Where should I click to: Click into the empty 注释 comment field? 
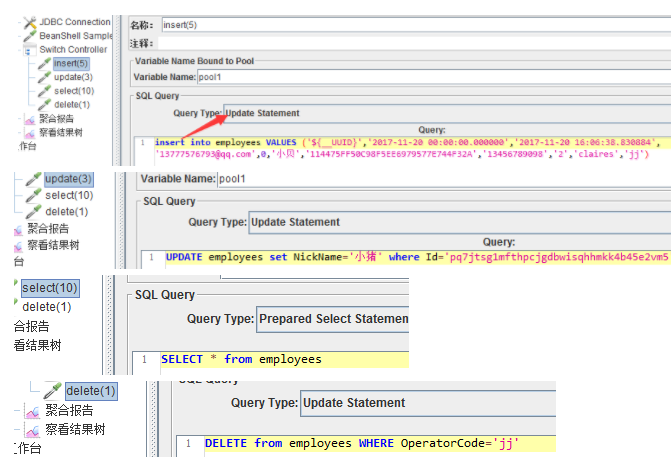pos(414,43)
